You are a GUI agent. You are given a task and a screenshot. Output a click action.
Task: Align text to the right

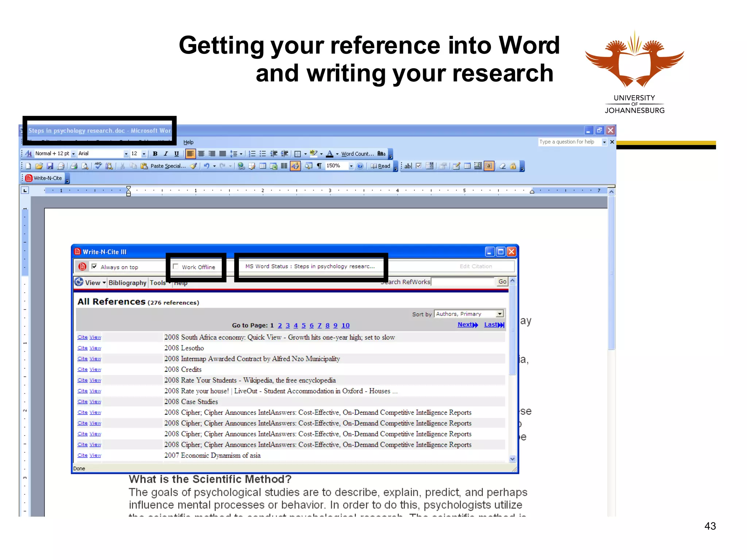point(212,154)
